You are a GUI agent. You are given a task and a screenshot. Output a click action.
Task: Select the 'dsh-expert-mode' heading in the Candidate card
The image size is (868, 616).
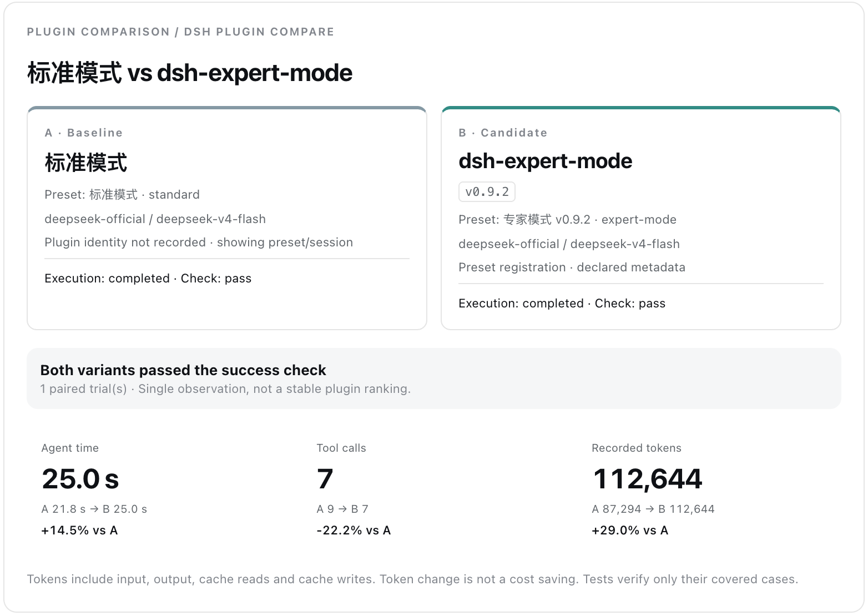(x=546, y=161)
